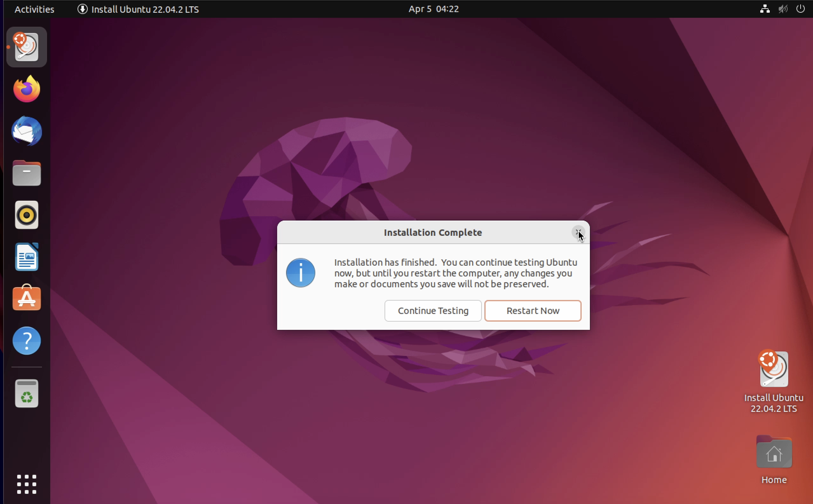
Task: Launch Rhythmbox music player
Action: click(x=26, y=215)
